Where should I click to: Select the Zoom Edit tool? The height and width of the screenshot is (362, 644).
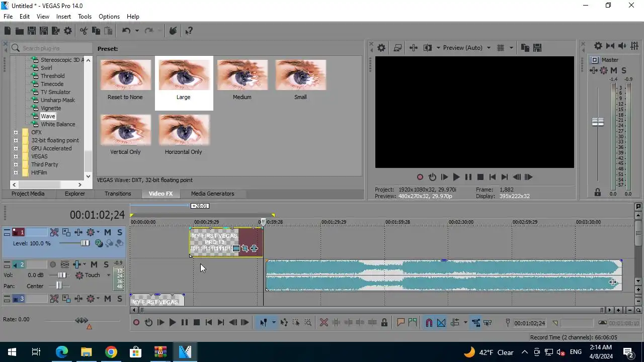[308, 323]
